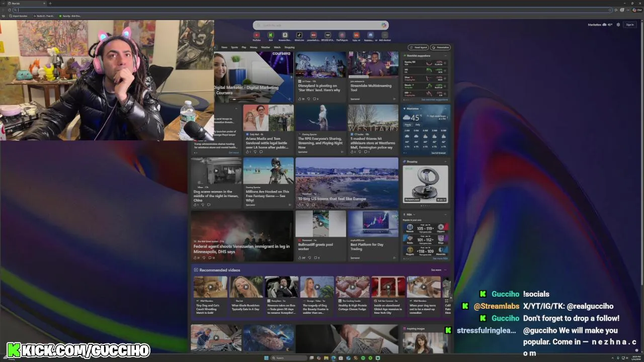Select the Money feed tab

(x=254, y=47)
